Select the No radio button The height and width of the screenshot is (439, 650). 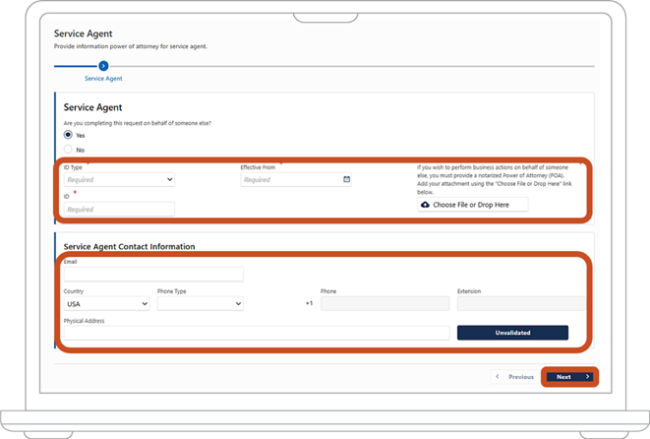68,149
